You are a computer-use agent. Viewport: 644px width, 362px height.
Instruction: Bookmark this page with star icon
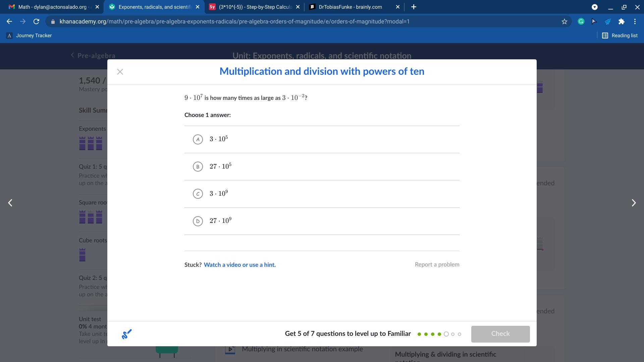point(565,21)
